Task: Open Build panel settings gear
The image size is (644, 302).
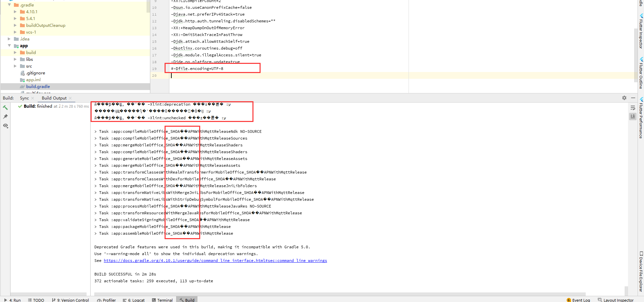Action: [x=624, y=98]
